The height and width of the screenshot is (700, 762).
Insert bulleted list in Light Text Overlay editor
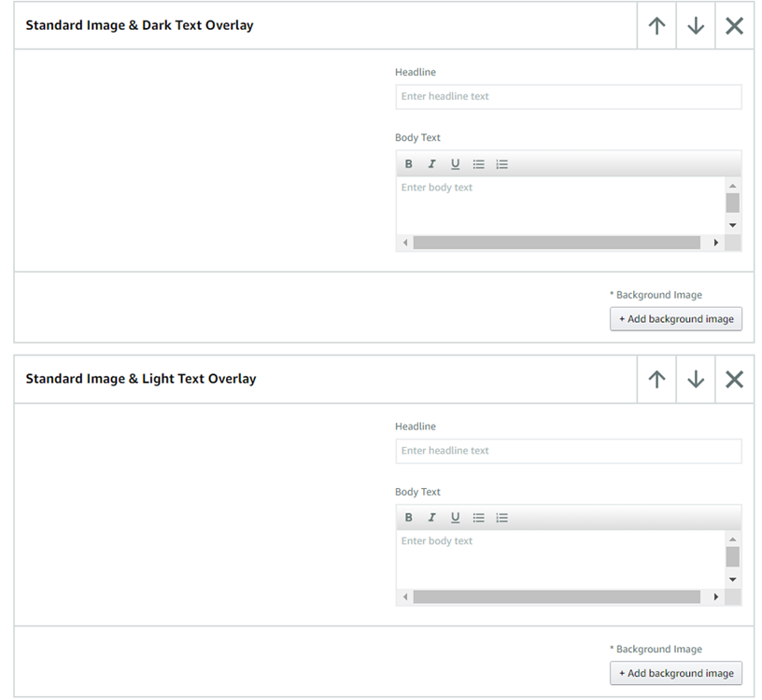478,517
